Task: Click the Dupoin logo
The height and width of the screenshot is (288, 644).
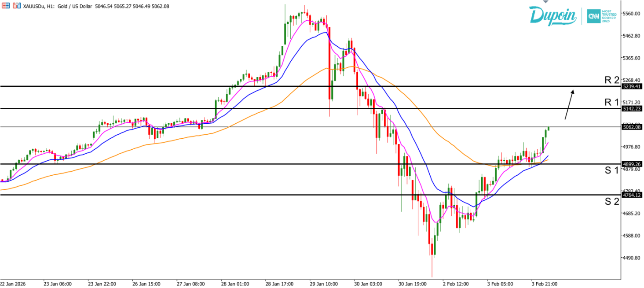Action: pos(553,15)
